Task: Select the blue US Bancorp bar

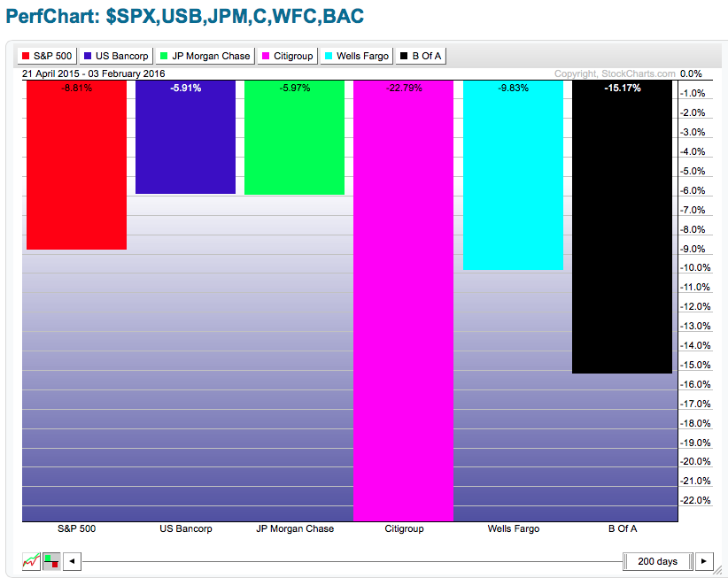Action: pos(186,137)
